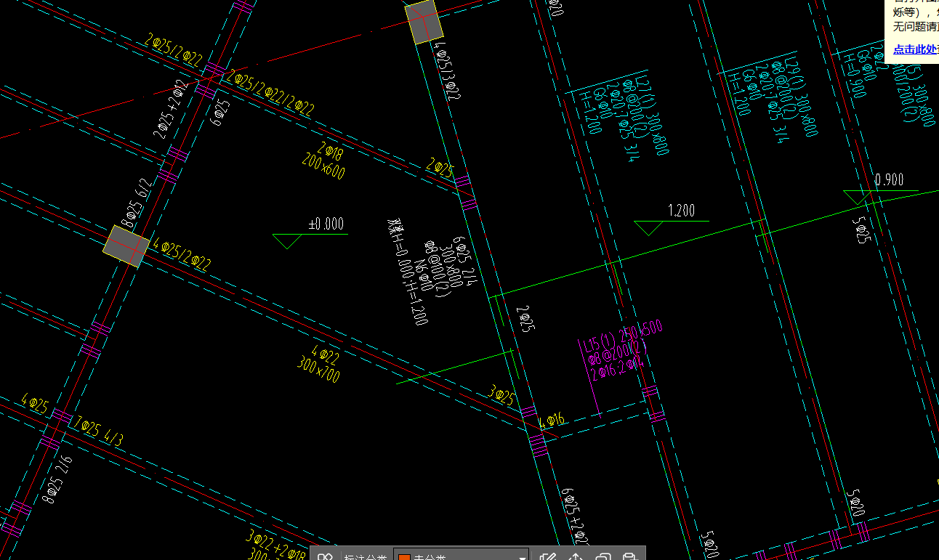Select the ±0.000 elevation label
939x560 pixels.
326,224
